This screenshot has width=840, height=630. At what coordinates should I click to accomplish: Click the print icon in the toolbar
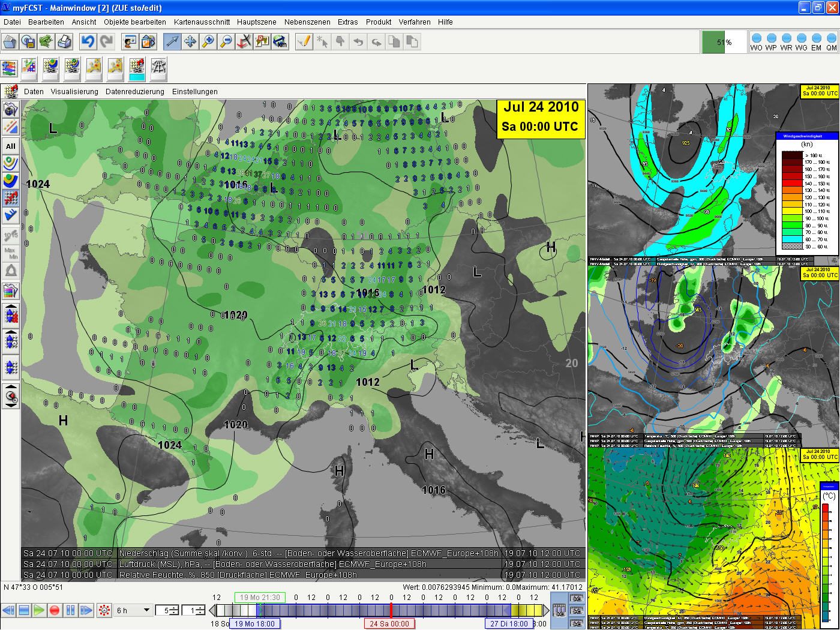64,41
